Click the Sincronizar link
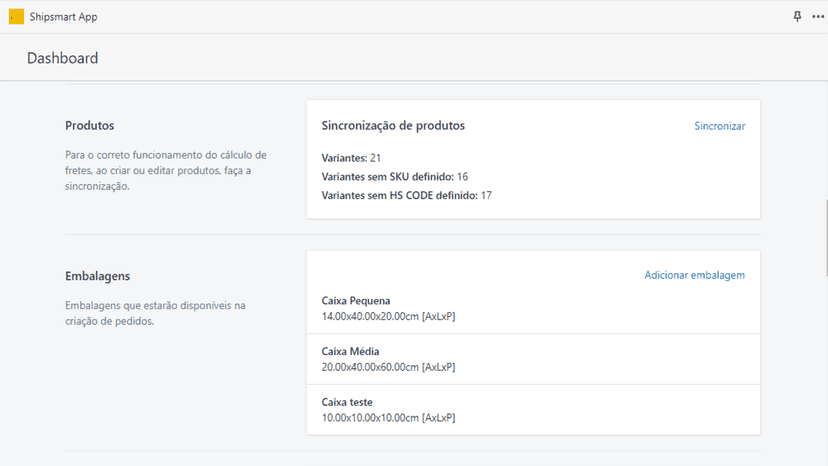 coord(719,126)
